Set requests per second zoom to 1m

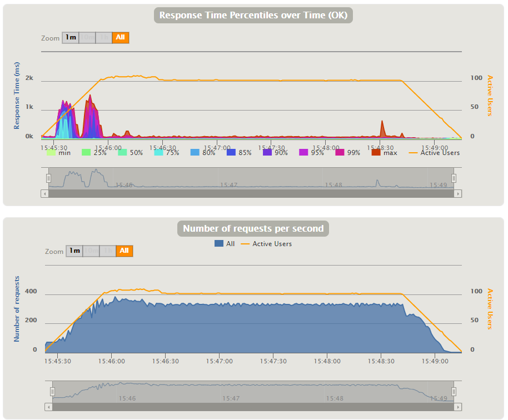74,251
